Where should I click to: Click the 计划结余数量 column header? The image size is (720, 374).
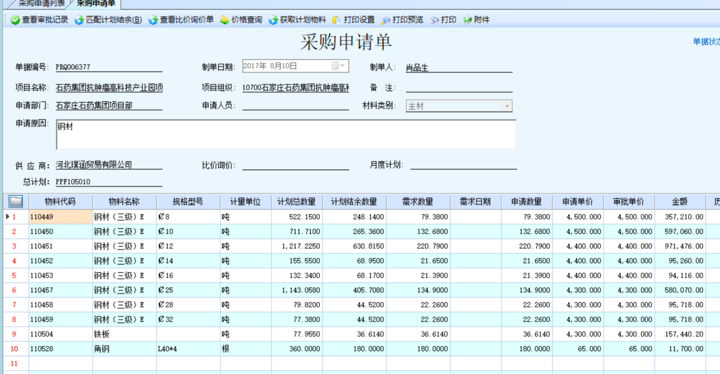click(x=354, y=201)
